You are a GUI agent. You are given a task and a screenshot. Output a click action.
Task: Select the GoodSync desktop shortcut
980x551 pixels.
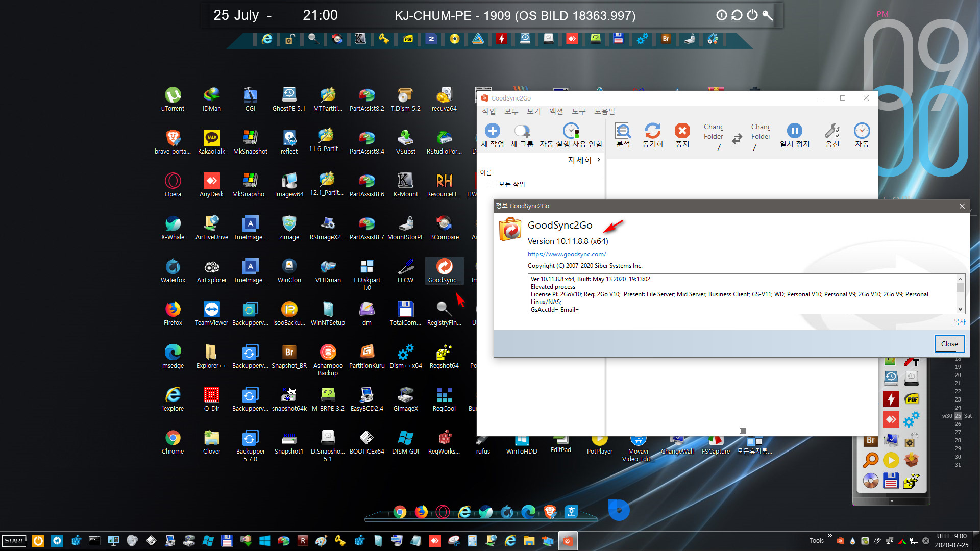(444, 271)
